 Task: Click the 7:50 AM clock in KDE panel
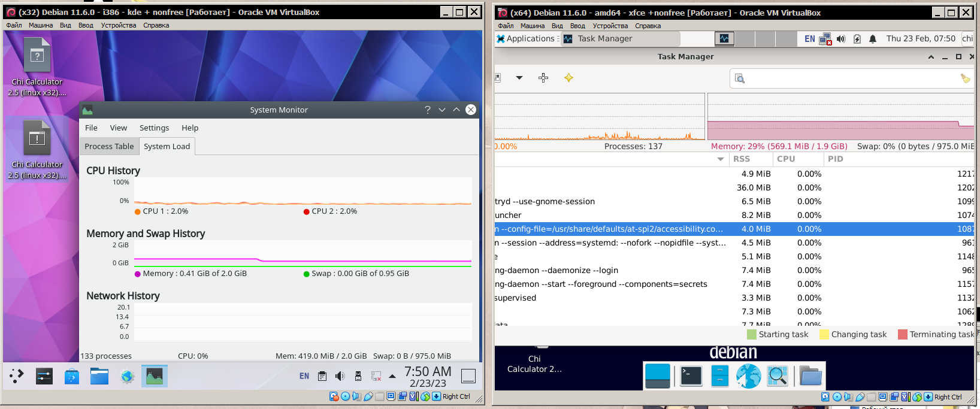pyautogui.click(x=428, y=371)
